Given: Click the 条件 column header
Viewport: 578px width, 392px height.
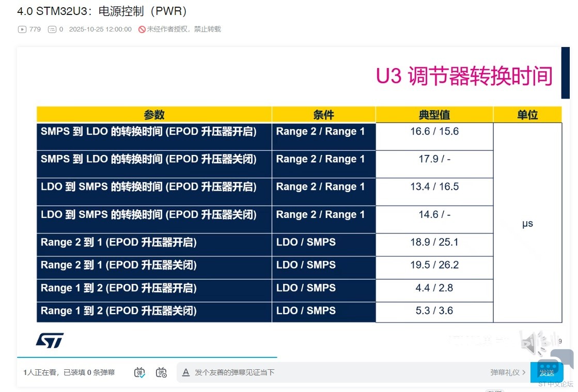Looking at the screenshot, I should 324,115.
